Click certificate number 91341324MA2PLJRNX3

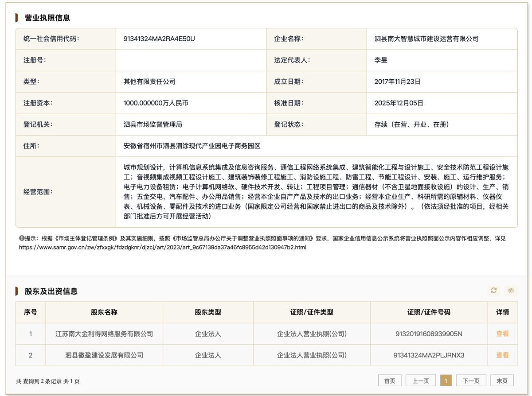429,355
